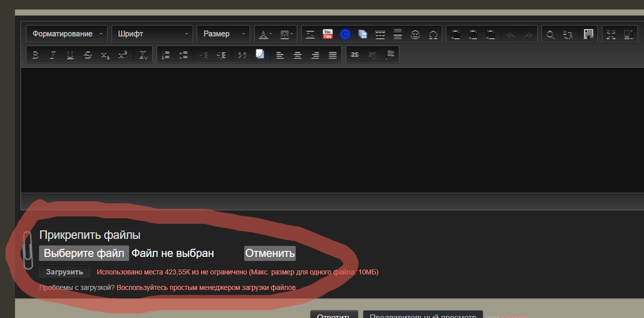The image size is (644, 318).
Task: Toggle superscript formatting
Action: pos(123,55)
